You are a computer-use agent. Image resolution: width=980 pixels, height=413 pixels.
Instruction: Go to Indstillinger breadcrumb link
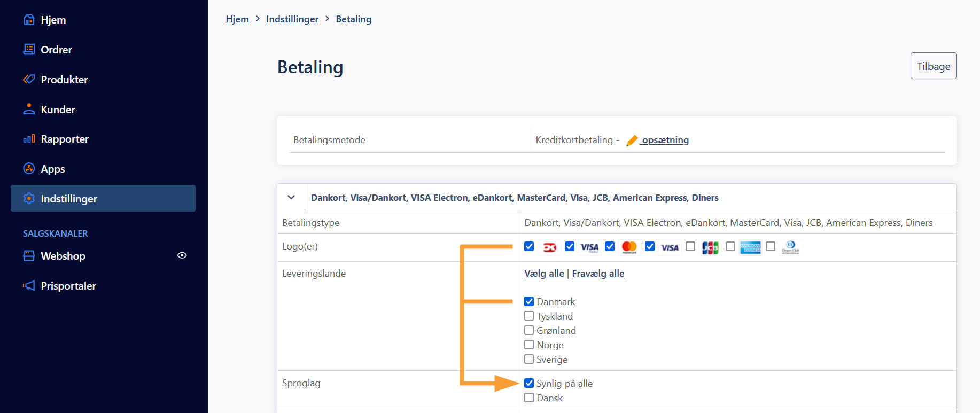[x=292, y=19]
